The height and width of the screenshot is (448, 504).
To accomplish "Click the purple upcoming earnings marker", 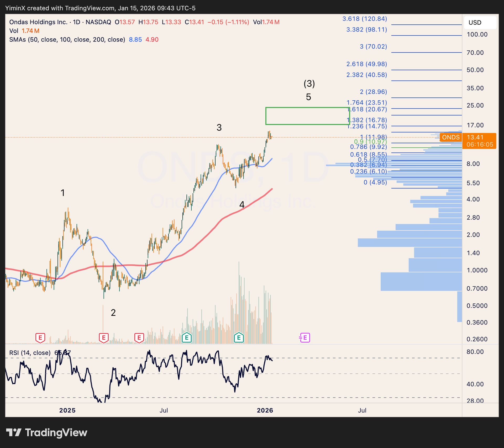I will 305,338.
